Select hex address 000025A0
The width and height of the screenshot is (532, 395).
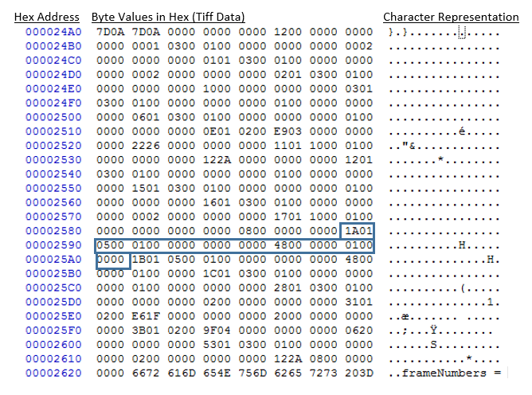(x=53, y=260)
